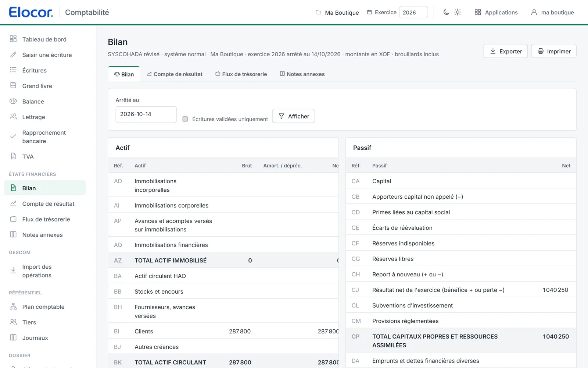Viewport: 588px width, 368px height.
Task: Enable Écritures validées uniquement checkbox
Action: (x=185, y=119)
